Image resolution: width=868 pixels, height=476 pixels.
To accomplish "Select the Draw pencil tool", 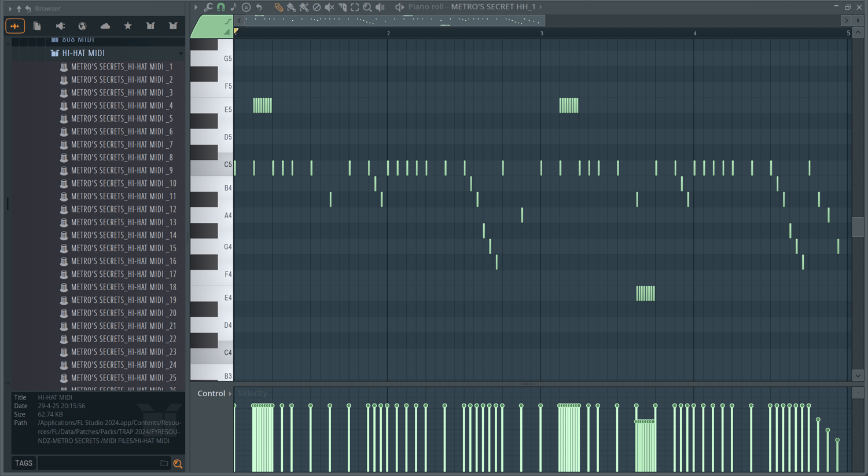I will (279, 8).
